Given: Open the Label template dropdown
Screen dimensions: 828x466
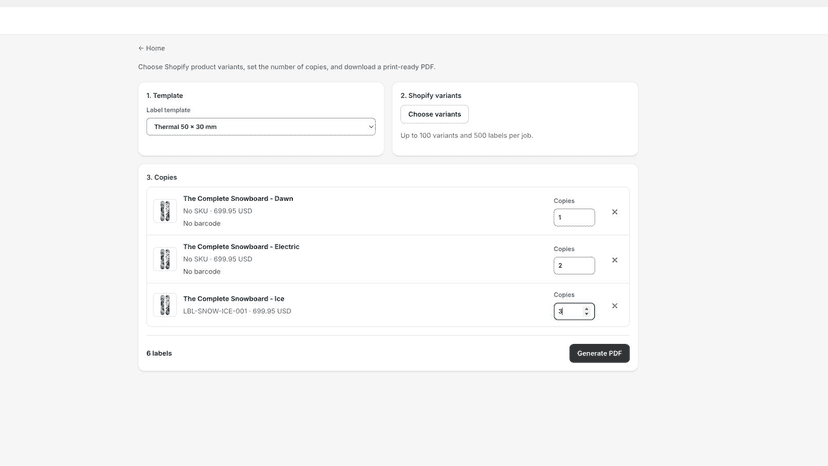Looking at the screenshot, I should pos(261,127).
